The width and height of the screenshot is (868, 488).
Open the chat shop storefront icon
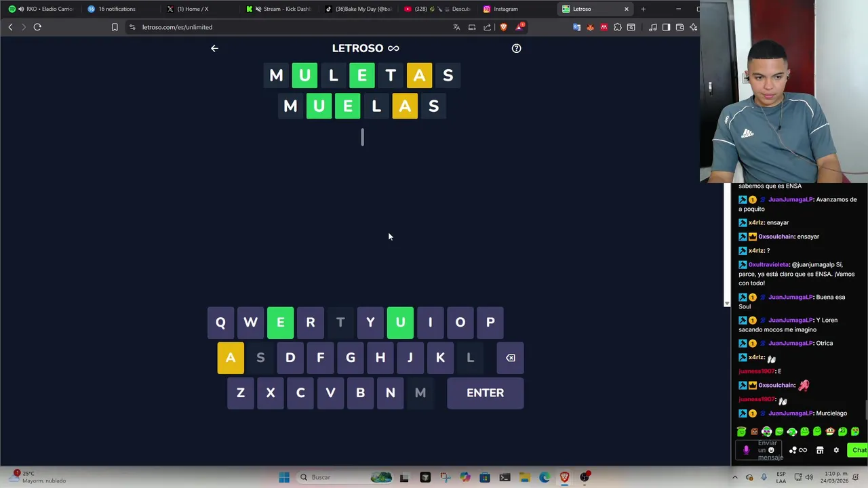point(820,450)
